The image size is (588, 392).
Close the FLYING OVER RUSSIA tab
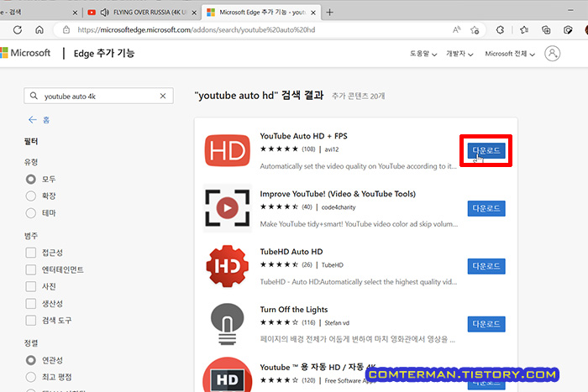pos(194,13)
